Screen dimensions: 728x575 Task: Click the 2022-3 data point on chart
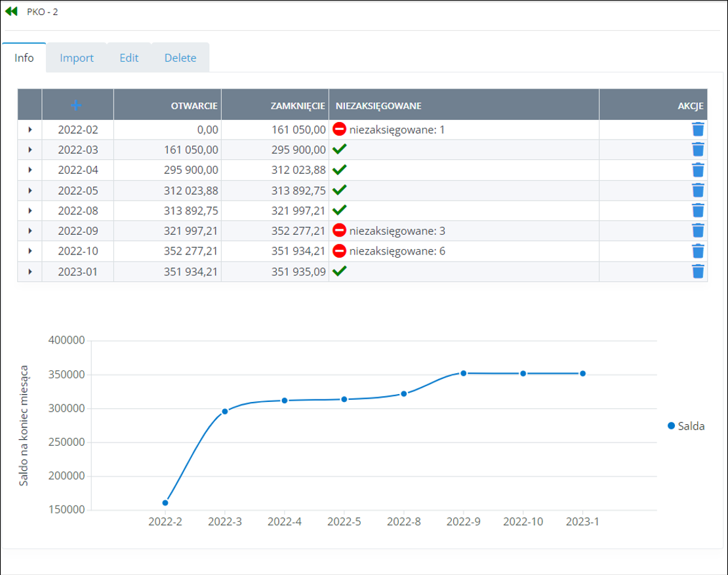click(225, 411)
